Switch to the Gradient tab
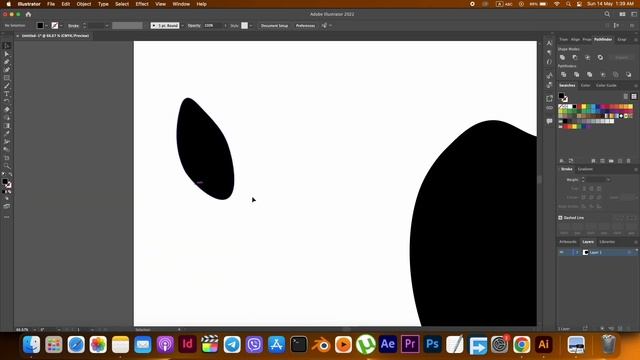The width and height of the screenshot is (640, 360). coord(585,169)
